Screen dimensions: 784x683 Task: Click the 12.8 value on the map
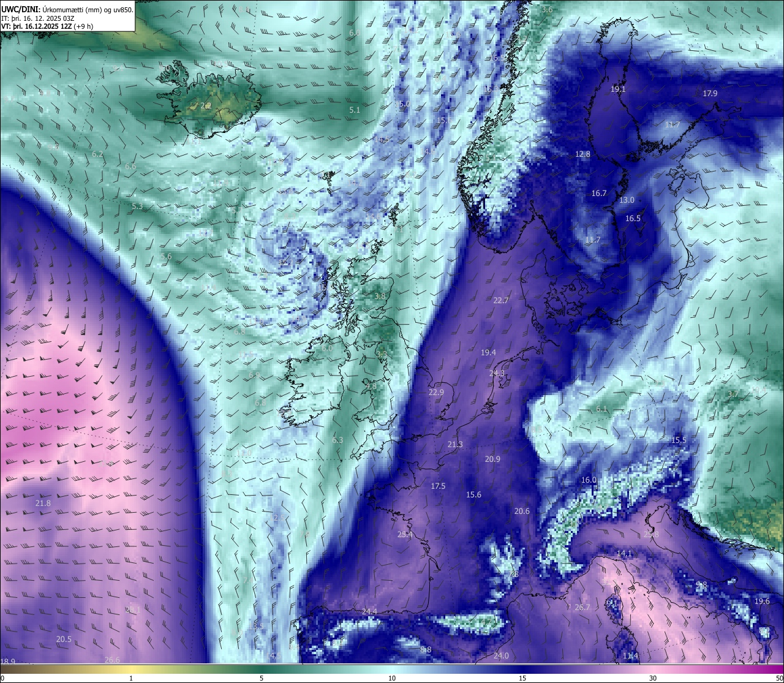click(x=582, y=154)
